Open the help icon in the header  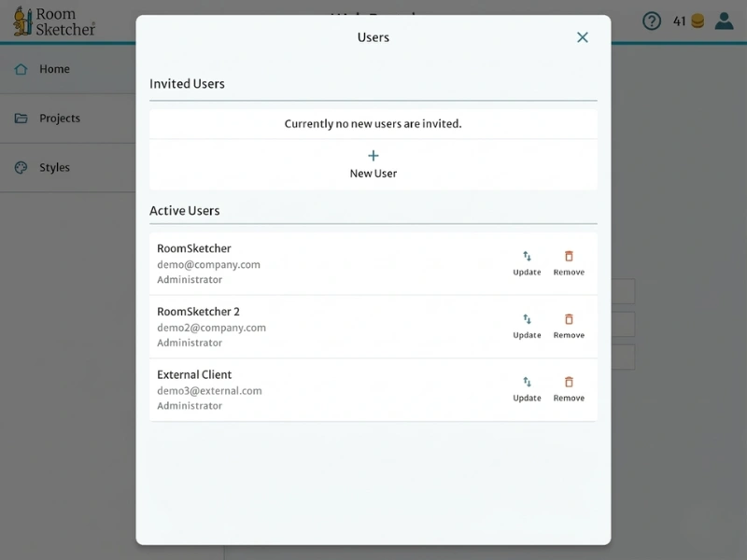653,21
